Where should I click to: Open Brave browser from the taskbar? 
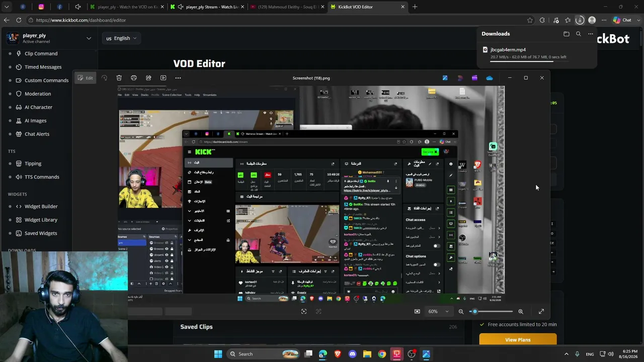[338, 354]
